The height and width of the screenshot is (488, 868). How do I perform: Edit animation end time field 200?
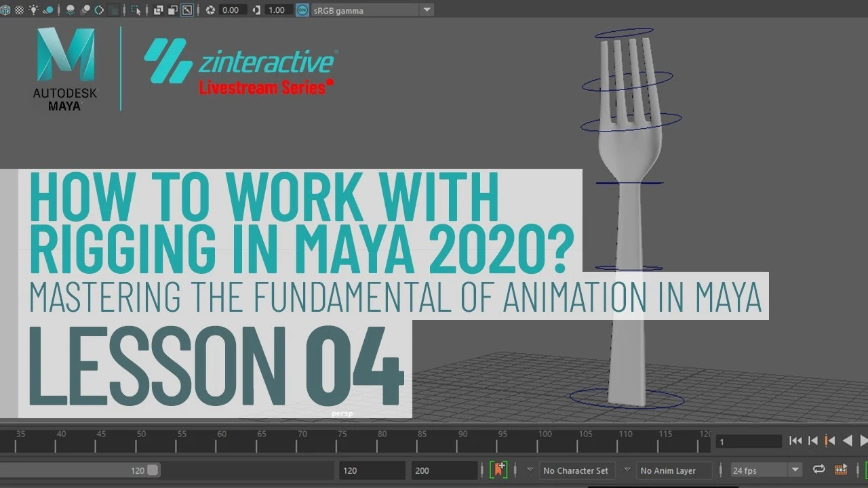[x=443, y=470]
